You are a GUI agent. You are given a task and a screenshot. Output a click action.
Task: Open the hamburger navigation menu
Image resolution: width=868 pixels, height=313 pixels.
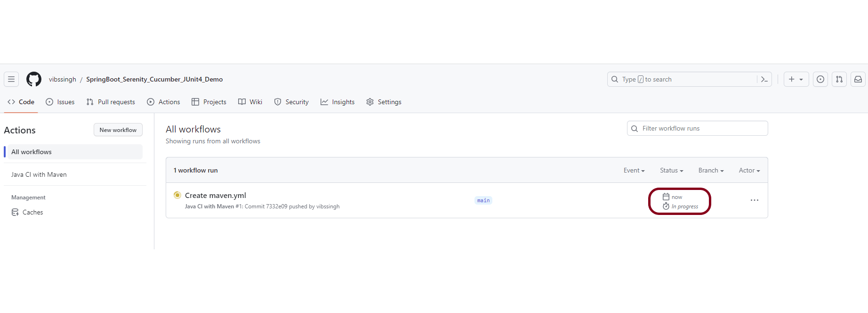coord(11,79)
